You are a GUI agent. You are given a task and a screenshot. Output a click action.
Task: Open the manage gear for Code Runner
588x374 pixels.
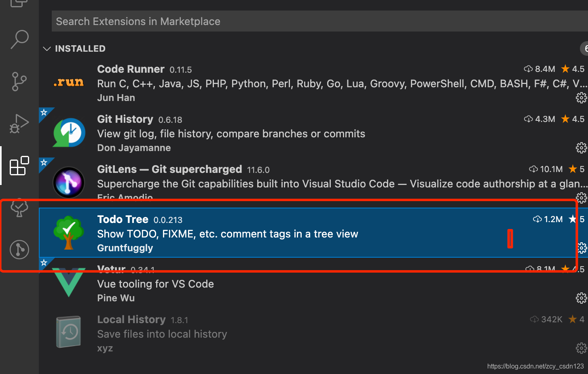point(581,98)
